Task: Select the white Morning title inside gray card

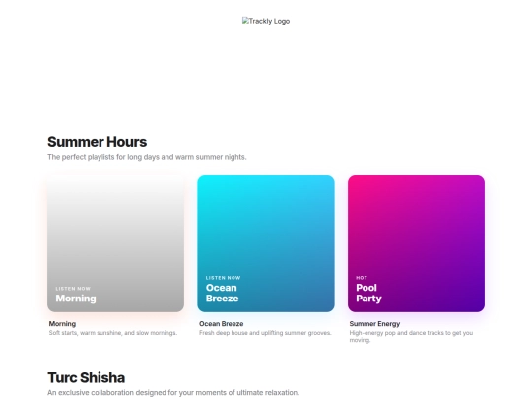Action: pos(76,299)
